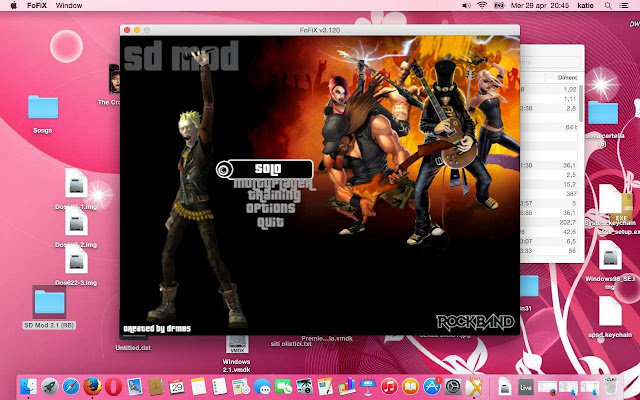Open the Window menu
Viewport: 640px width, 400px height.
[69, 5]
